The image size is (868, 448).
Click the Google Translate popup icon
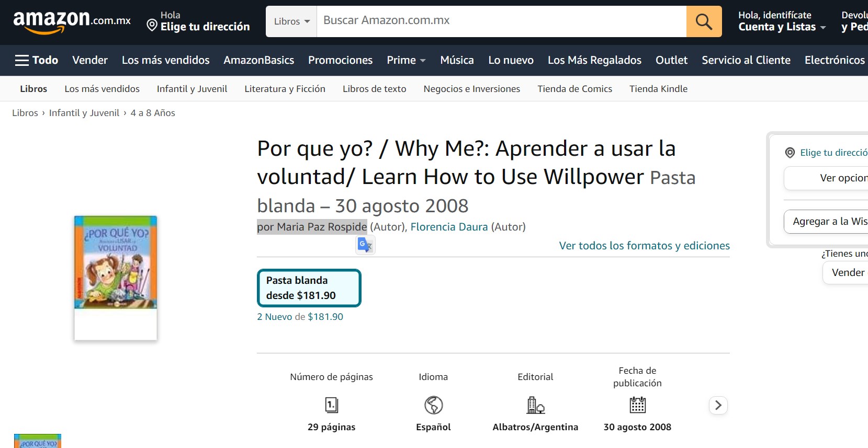(365, 245)
